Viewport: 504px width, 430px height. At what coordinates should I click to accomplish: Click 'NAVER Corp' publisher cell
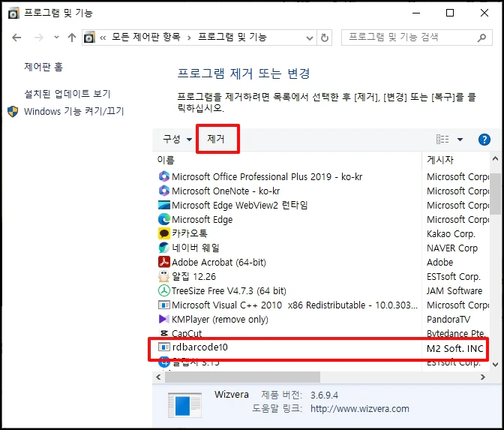452,248
